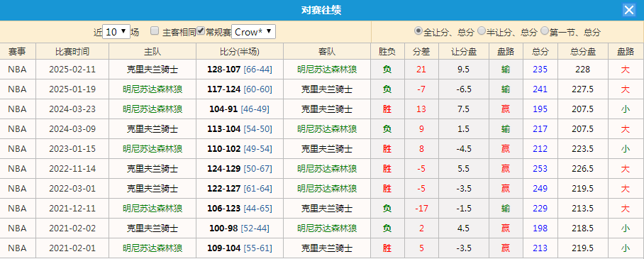Image resolution: width=644 pixels, height=259 pixels.
Task: Click 负 result of 2021-02-02 match
Action: pyautogui.click(x=387, y=228)
